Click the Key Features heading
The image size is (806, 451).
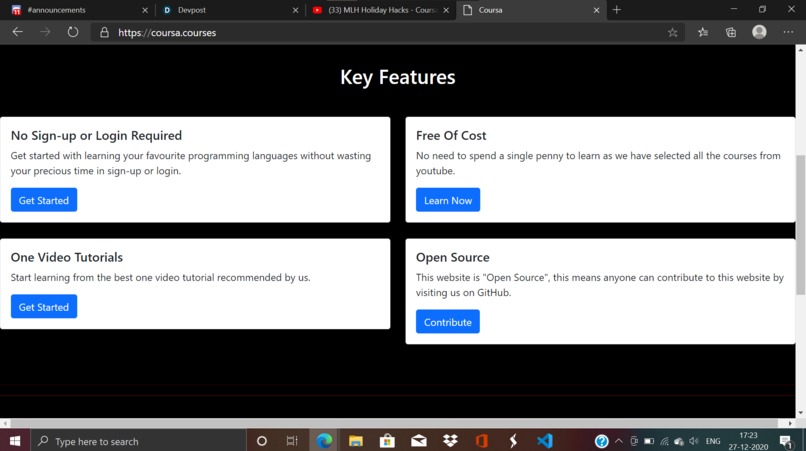click(x=397, y=77)
